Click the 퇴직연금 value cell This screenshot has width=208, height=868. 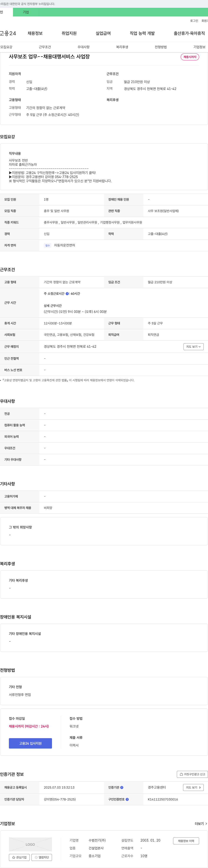pyautogui.click(x=153, y=335)
